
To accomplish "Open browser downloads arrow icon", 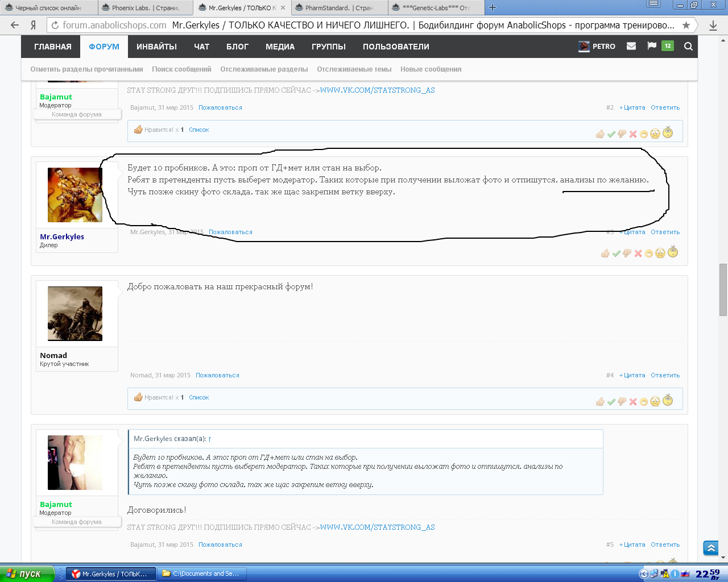I will point(713,25).
